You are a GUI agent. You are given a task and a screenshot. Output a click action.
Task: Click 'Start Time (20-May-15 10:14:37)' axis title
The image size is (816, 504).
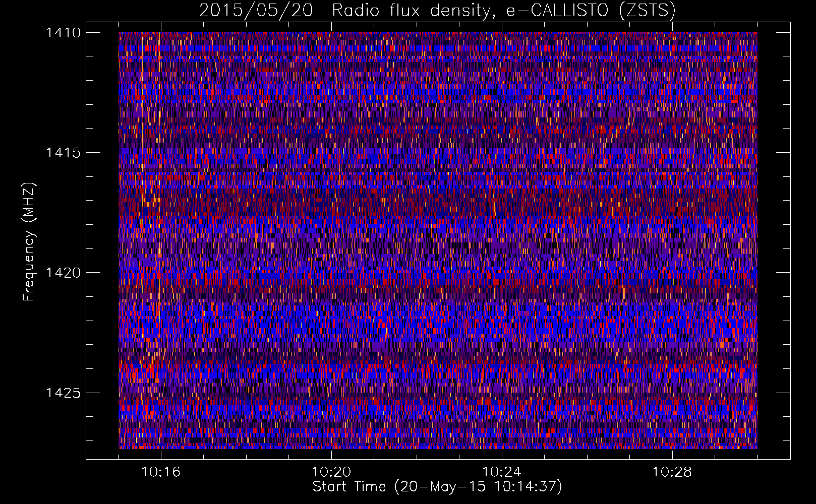click(437, 487)
